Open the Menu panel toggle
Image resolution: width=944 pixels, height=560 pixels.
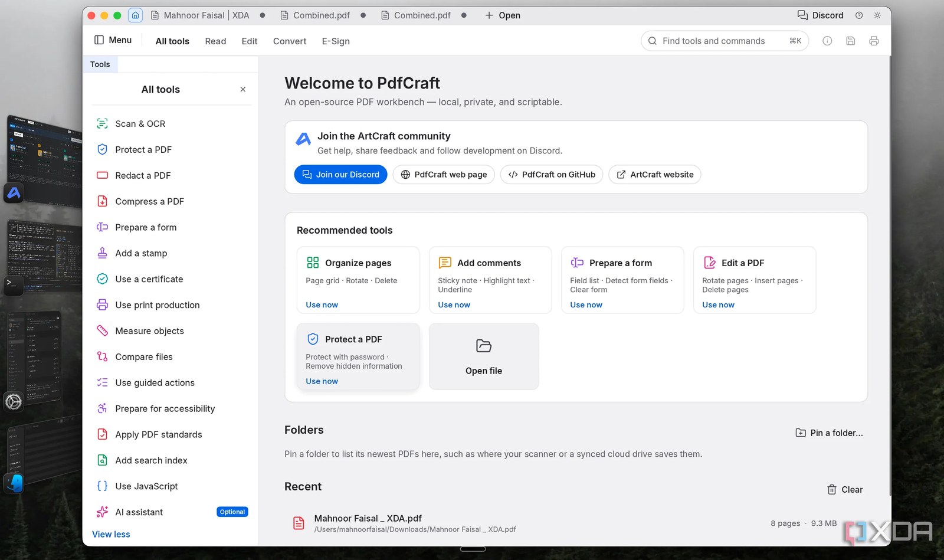coord(113,40)
